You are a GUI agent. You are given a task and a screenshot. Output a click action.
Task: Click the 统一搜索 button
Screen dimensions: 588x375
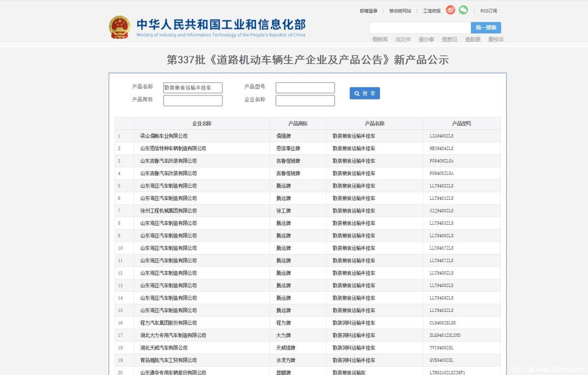tap(486, 28)
